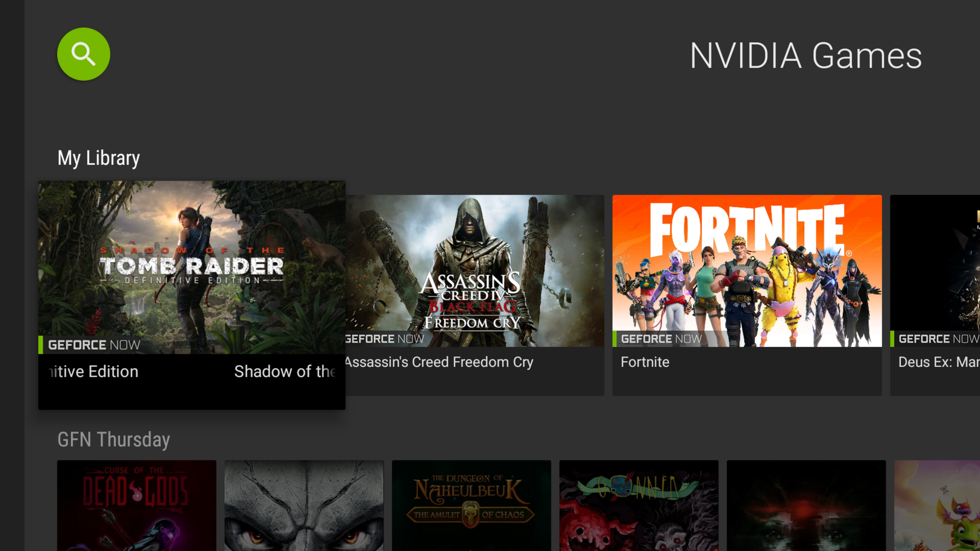Screen dimensions: 980x551
Task: Open the colorful Yooka-Laylee thumbnail
Action: click(937, 505)
